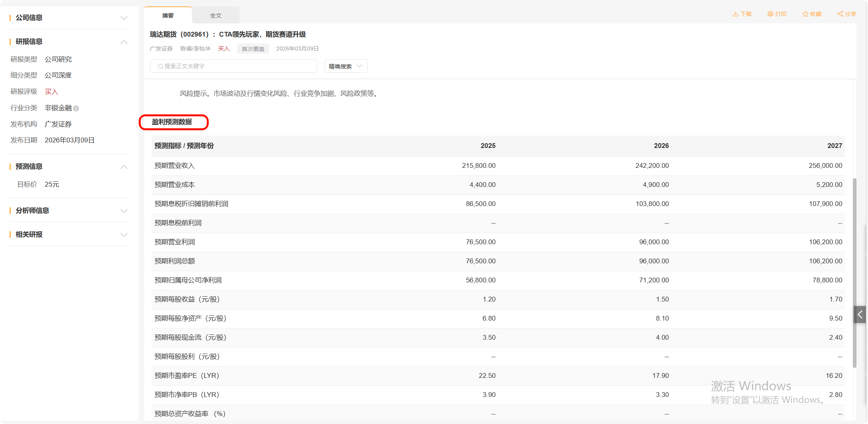Click the 2027 column header
This screenshot has width=868, height=424.
point(835,146)
